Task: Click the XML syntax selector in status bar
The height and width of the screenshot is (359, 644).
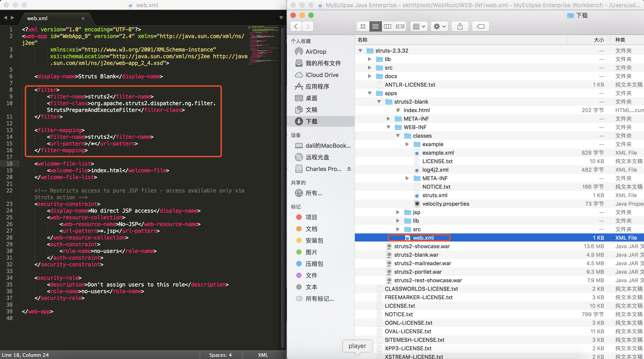Action: click(263, 355)
